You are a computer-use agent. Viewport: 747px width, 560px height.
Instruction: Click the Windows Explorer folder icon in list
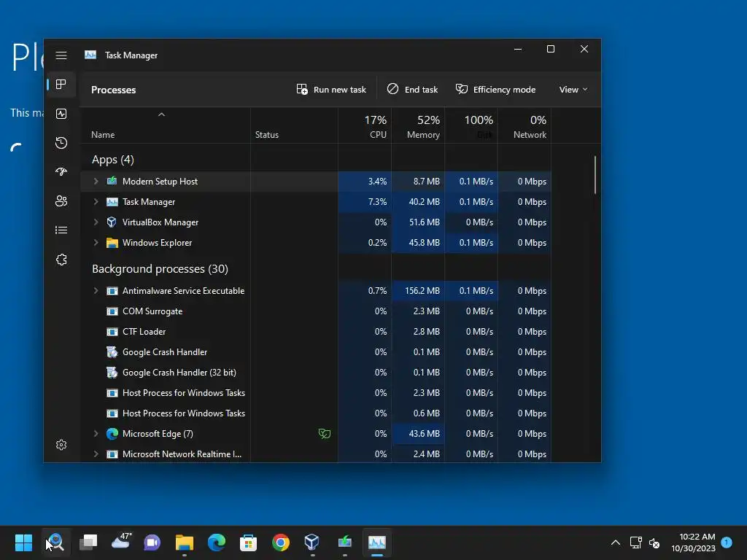pos(112,243)
